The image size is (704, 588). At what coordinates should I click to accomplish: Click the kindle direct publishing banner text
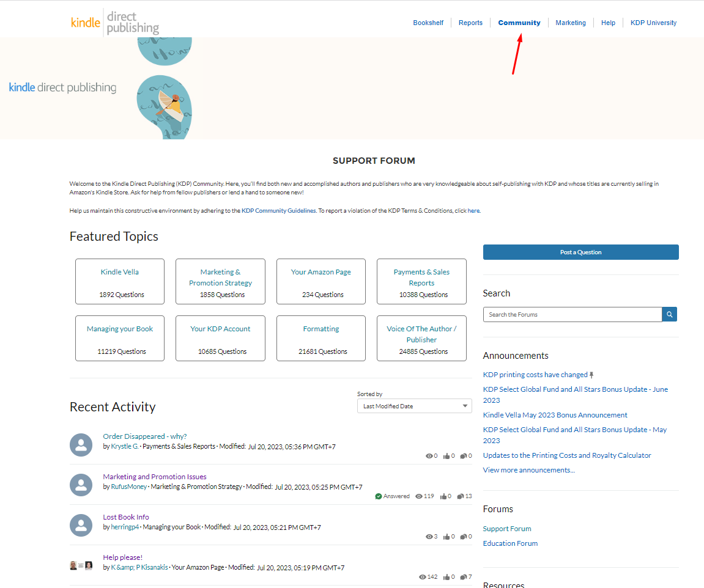[x=62, y=87]
